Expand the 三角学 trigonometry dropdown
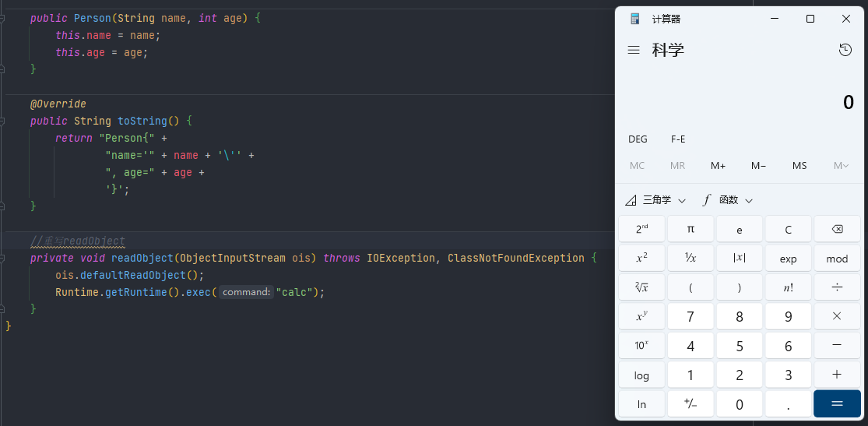868x426 pixels. coord(655,200)
